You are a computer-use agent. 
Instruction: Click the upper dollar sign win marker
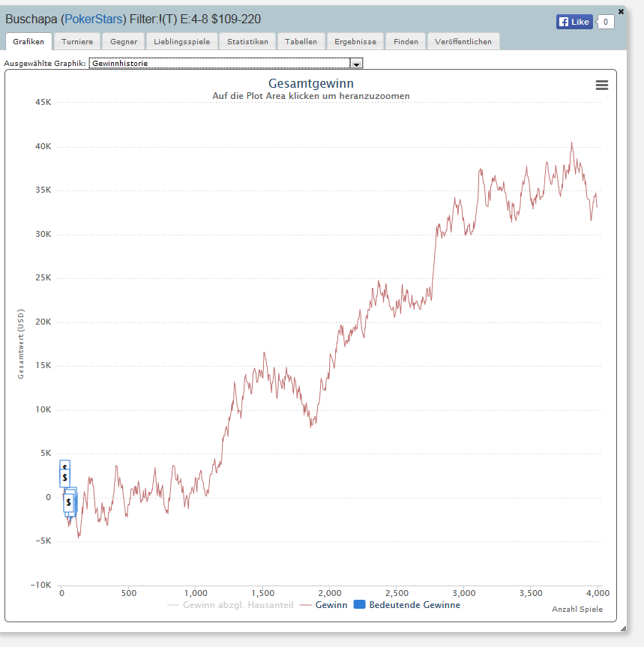64,478
